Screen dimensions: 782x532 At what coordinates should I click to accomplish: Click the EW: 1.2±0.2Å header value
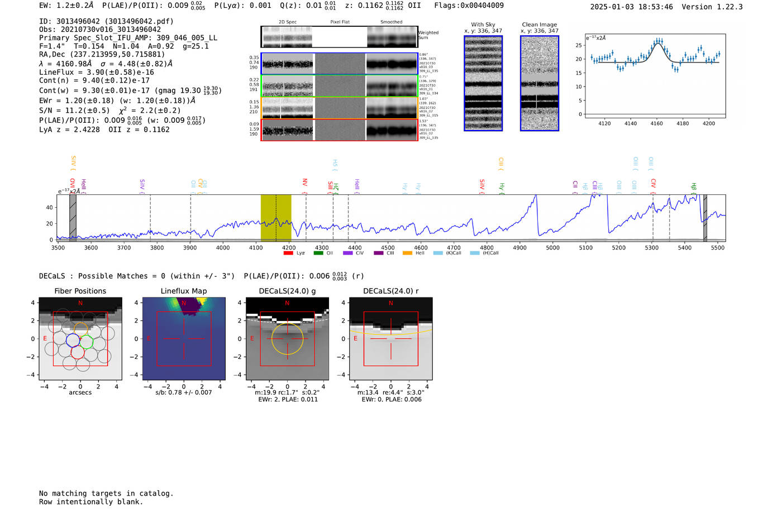click(x=66, y=6)
